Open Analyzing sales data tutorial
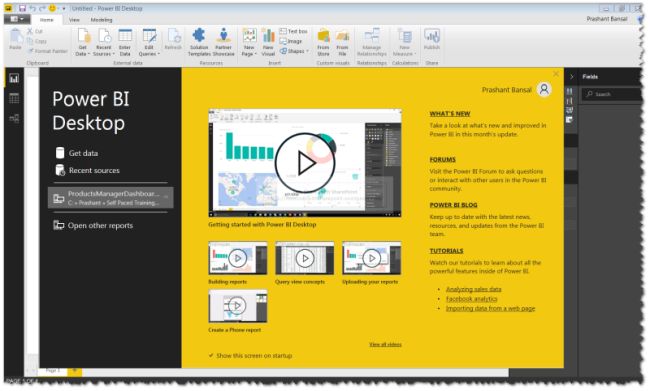Viewport: 650px width, 391px height. [x=473, y=289]
